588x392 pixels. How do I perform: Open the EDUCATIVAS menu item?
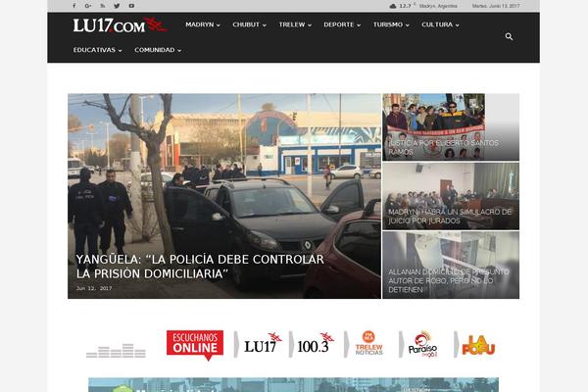(94, 50)
